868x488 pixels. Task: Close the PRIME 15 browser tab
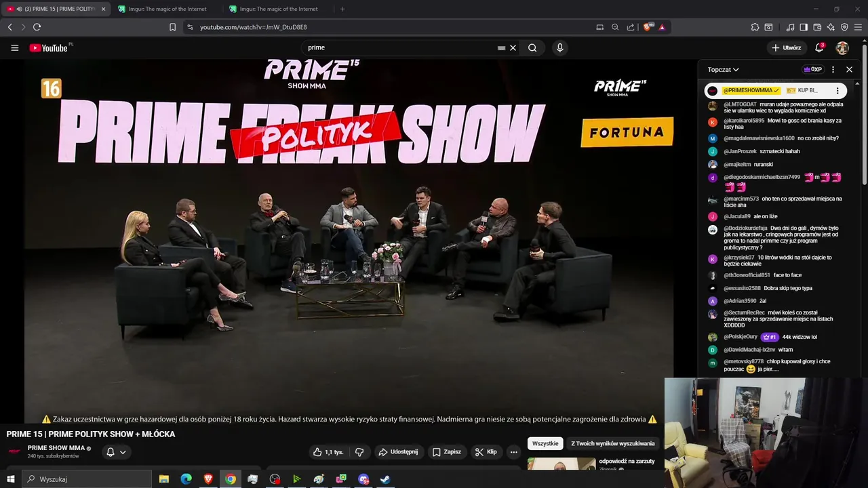point(103,9)
